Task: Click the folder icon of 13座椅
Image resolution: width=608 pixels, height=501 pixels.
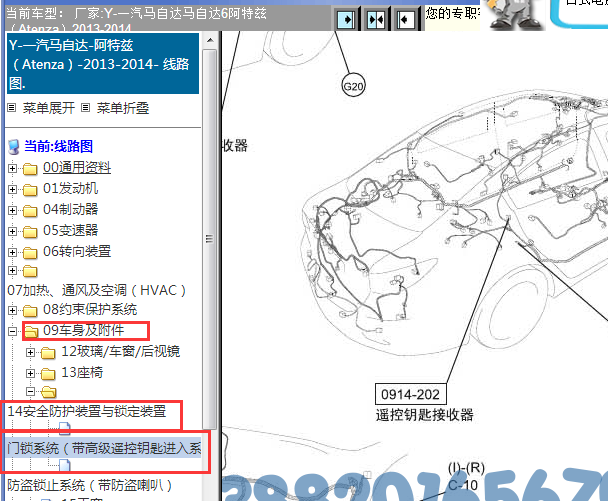Action: point(48,373)
